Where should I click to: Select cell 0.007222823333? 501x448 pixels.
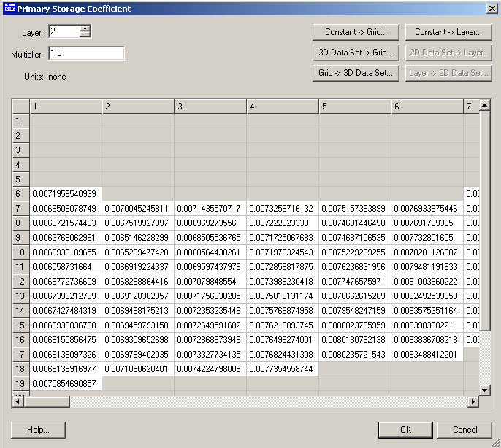click(283, 223)
